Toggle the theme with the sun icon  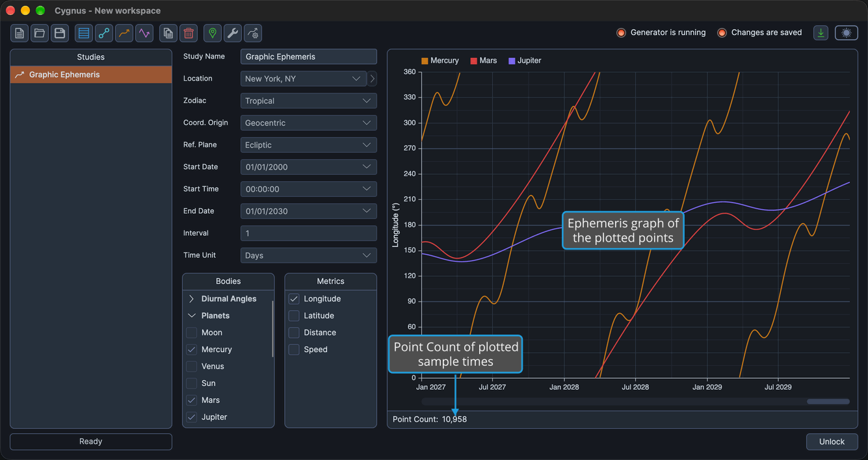pos(847,33)
